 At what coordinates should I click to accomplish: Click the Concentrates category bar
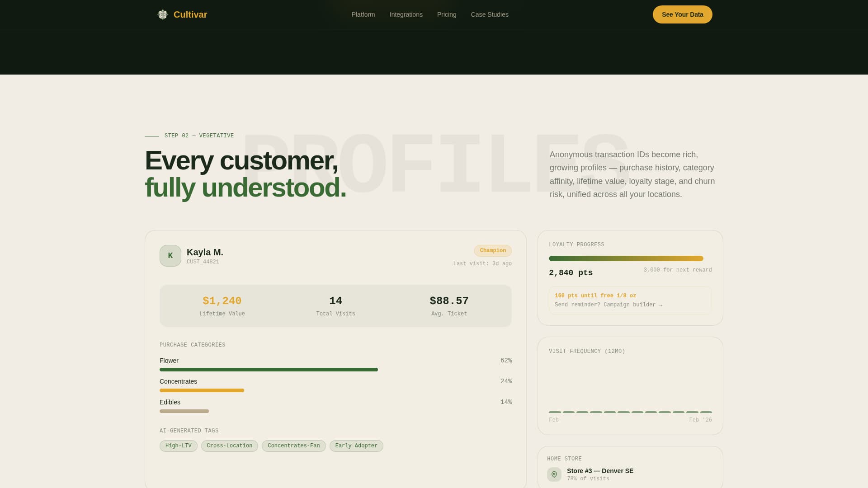coord(202,390)
